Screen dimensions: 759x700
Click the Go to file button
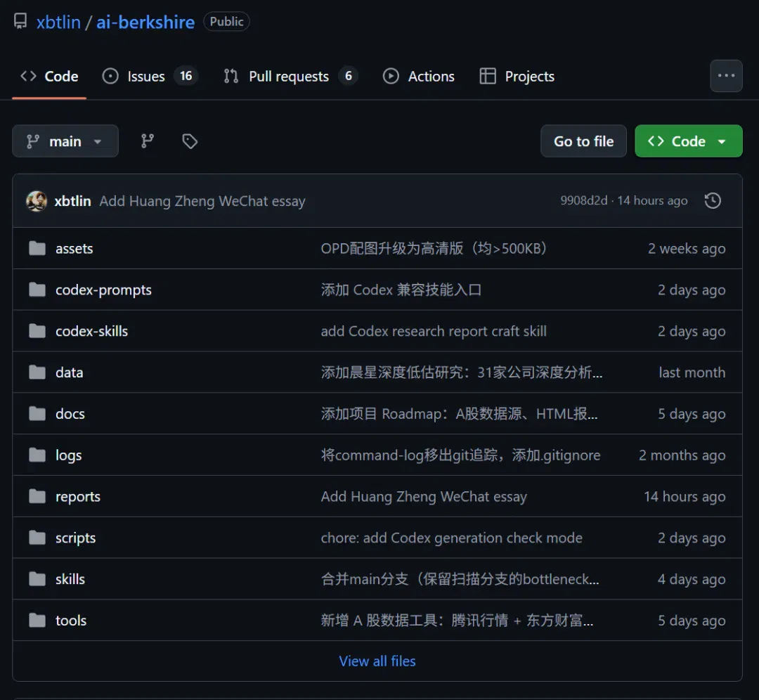(x=583, y=141)
